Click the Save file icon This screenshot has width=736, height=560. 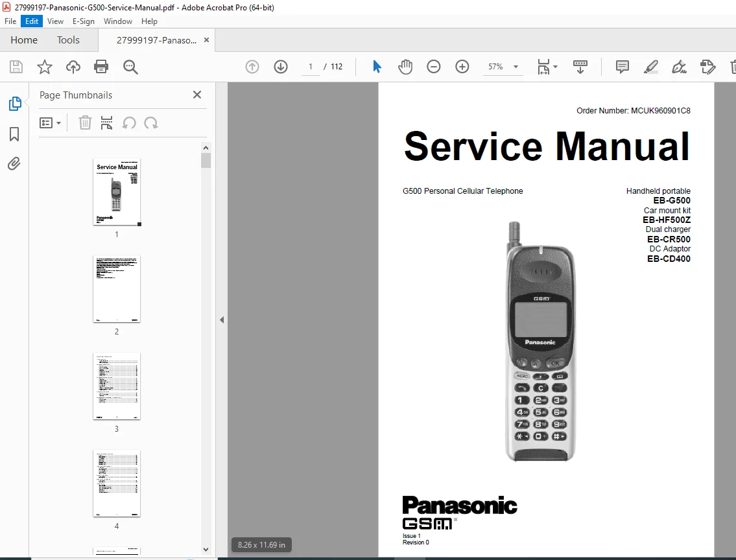[x=16, y=67]
